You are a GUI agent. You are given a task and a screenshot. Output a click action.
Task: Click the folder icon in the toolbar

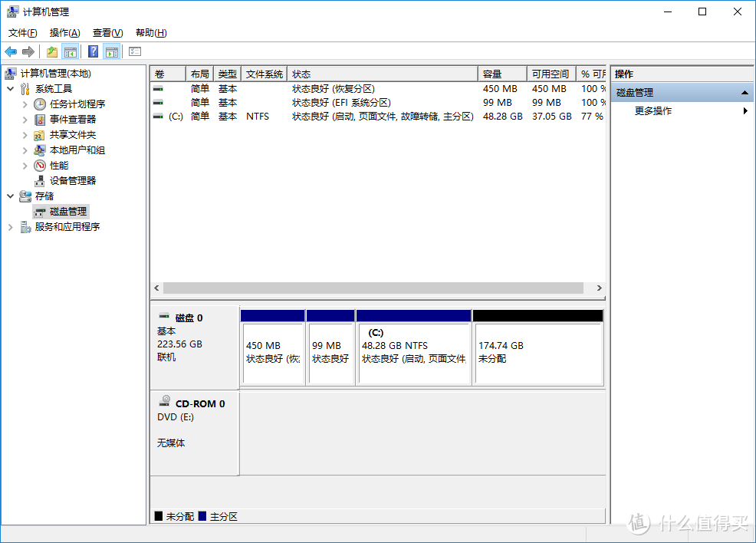(x=51, y=51)
